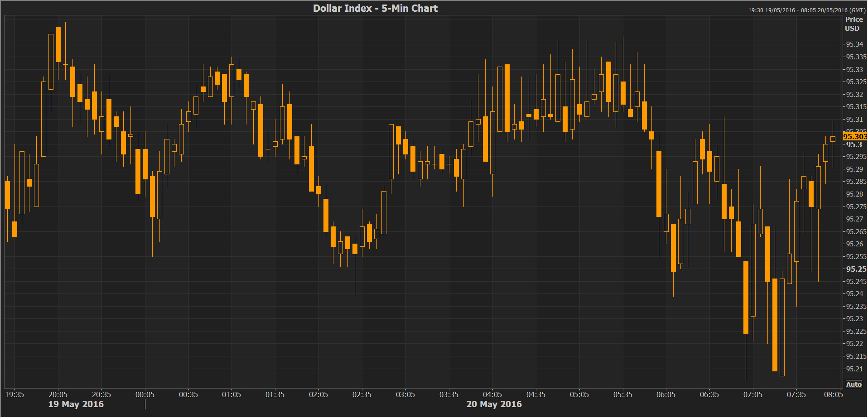Viewport: 868px width, 418px height.
Task: Click the 95.325 price axis label
Action: pyautogui.click(x=856, y=82)
